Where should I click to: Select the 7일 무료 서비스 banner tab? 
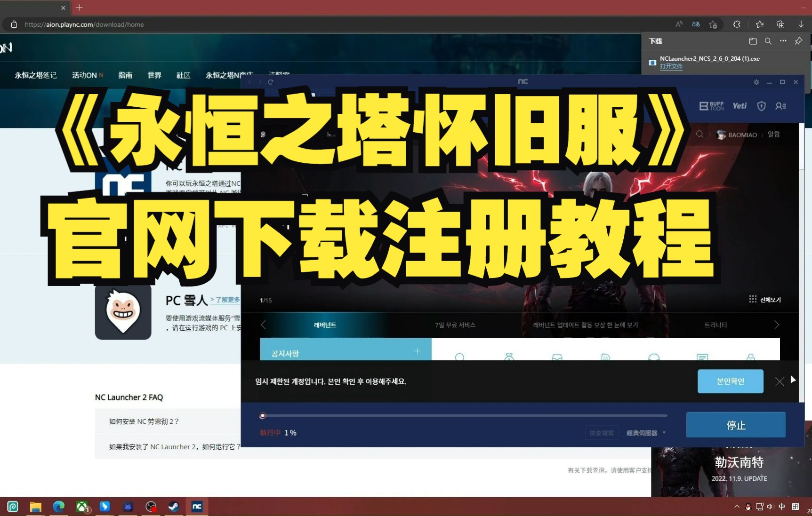coord(455,325)
